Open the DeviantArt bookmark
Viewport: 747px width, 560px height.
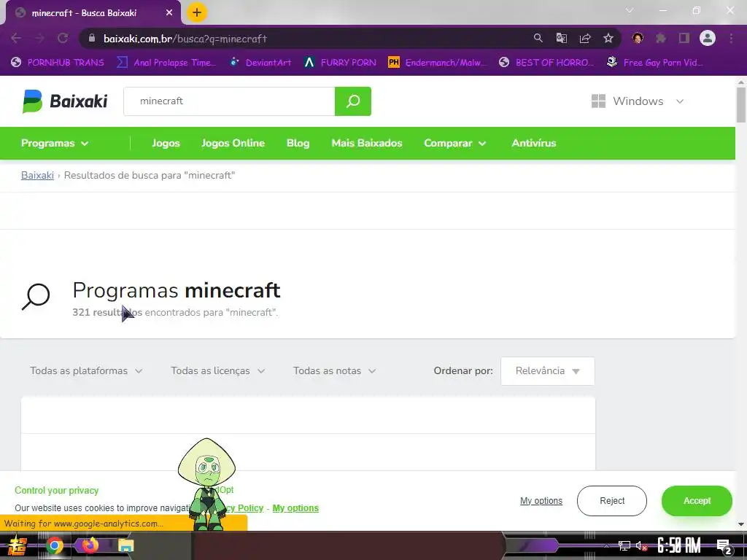pyautogui.click(x=260, y=63)
